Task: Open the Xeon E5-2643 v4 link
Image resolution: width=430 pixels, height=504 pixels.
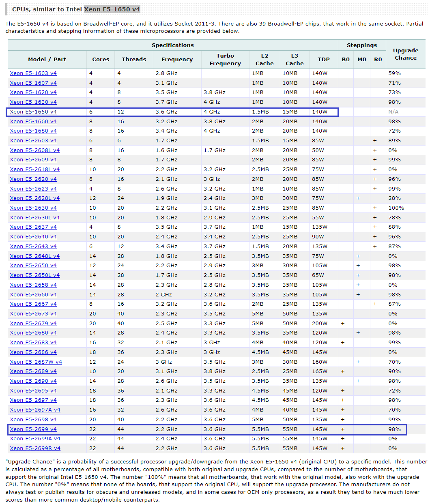Action: [33, 247]
